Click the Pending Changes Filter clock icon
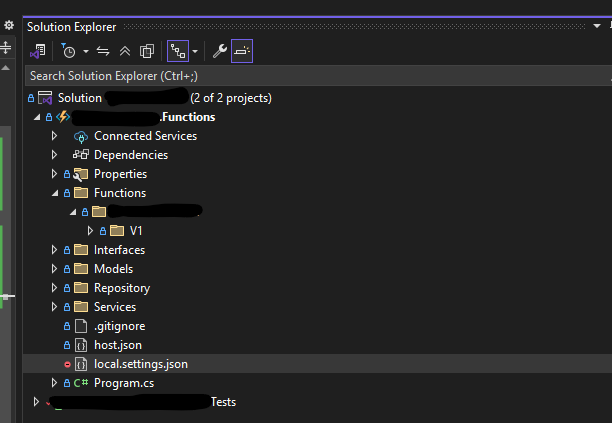 point(68,51)
